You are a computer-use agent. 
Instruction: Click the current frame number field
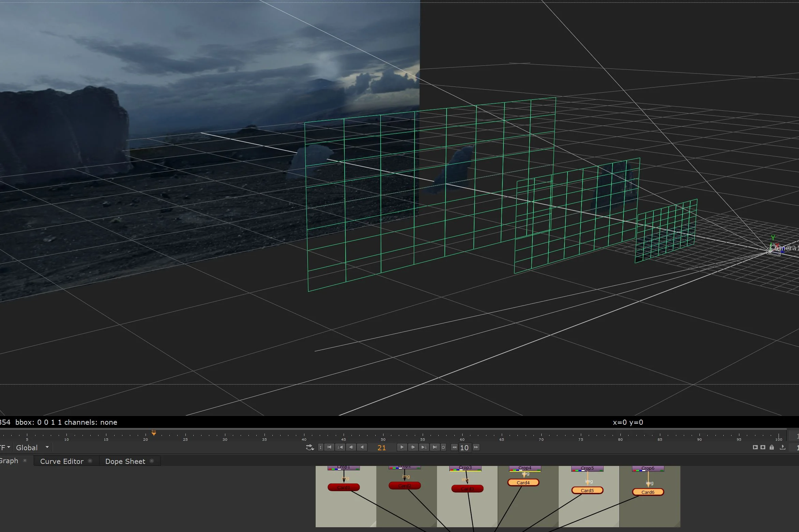(382, 448)
